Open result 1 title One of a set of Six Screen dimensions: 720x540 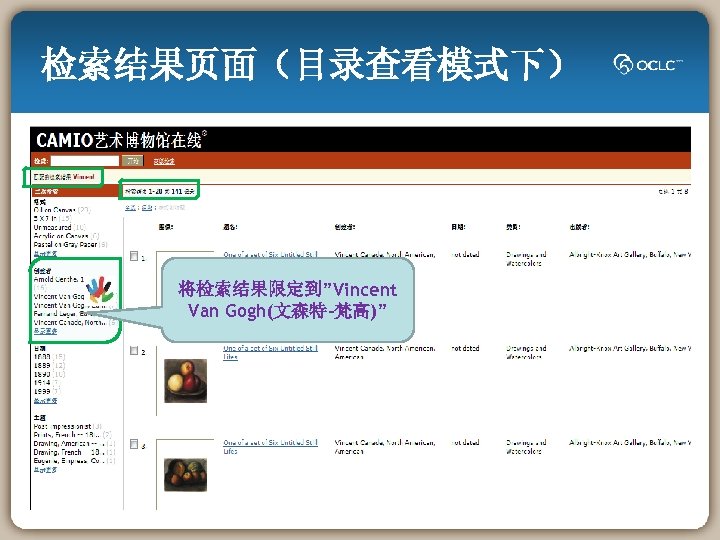click(270, 254)
